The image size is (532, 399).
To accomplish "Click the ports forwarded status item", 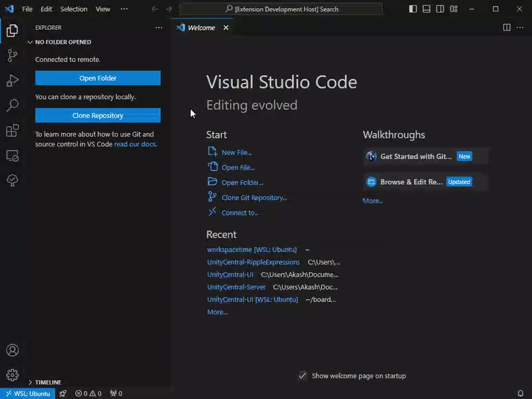I will point(116,393).
